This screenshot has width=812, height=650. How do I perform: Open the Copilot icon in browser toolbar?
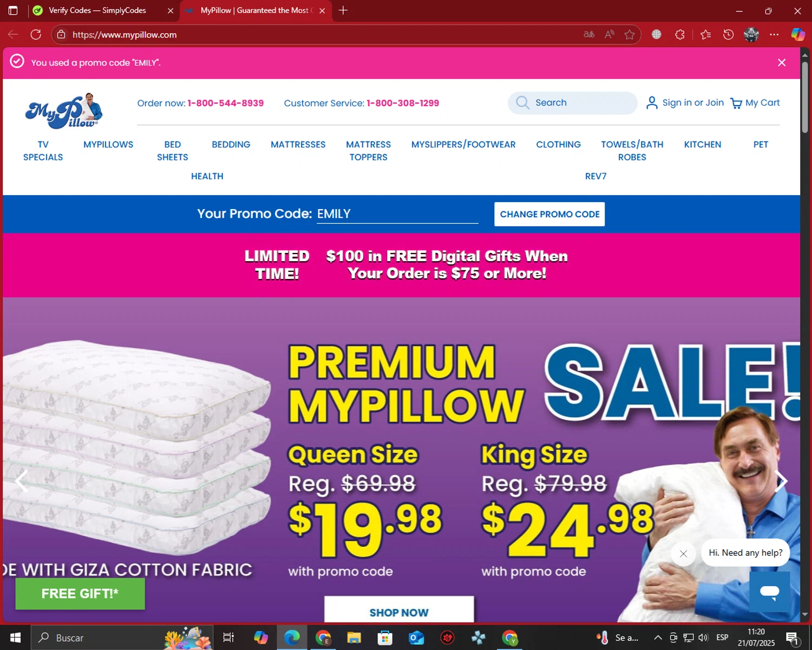coord(798,35)
